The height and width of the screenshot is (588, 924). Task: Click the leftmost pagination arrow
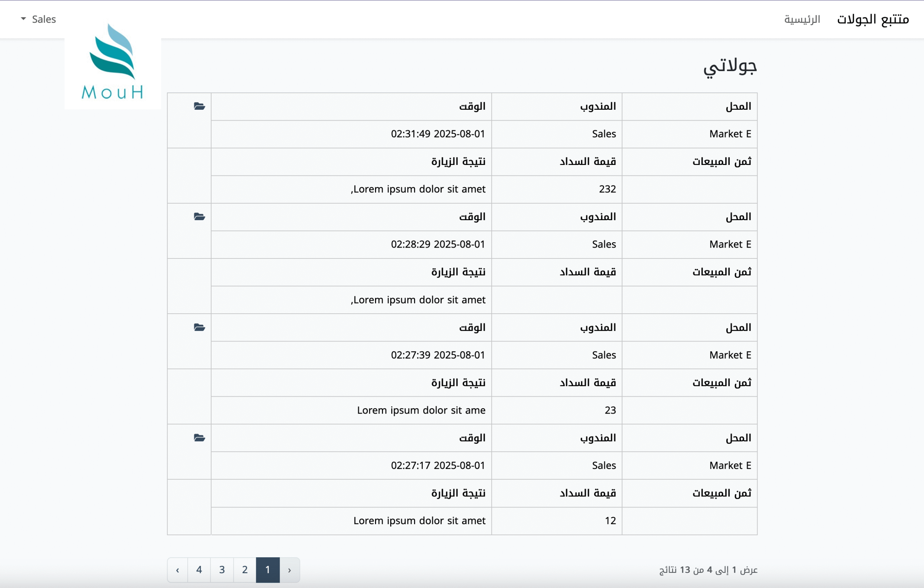[x=177, y=570]
